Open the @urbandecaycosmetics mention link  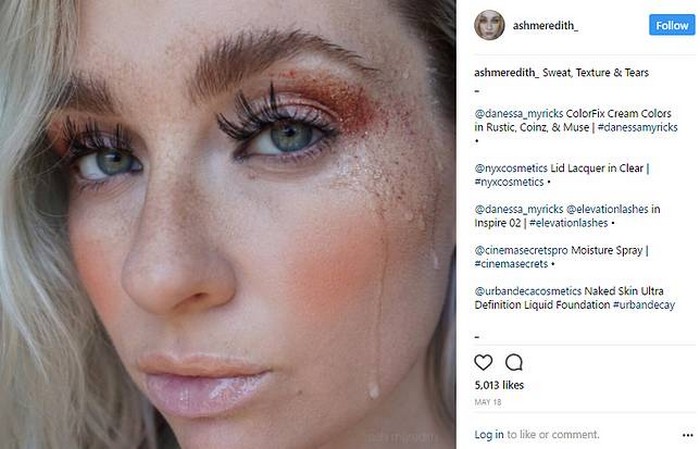coord(528,291)
